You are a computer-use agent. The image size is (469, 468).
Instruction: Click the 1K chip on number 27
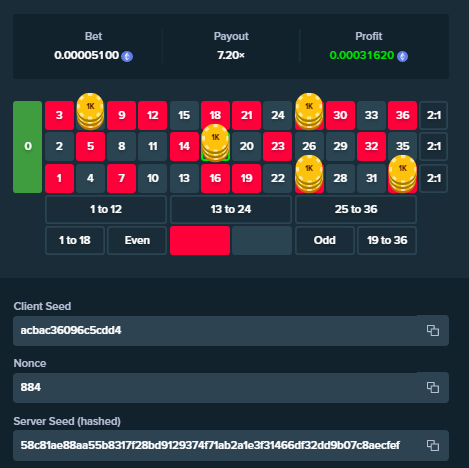(309, 111)
